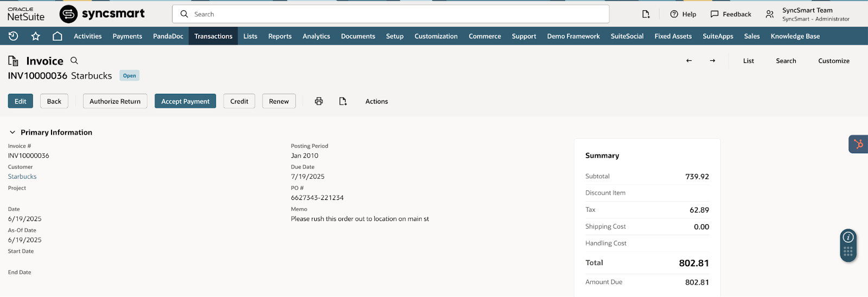This screenshot has width=868, height=297.
Task: Select the PO number 6627343-221234
Action: [317, 198]
